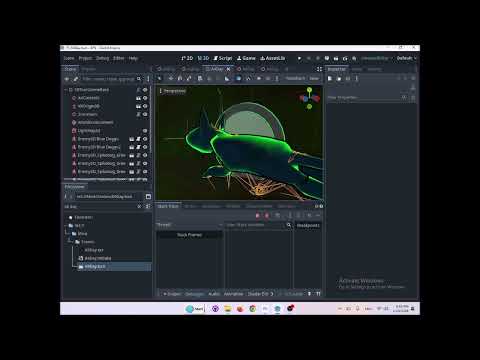Click the green Y axis on gizmo
Viewport: 480px width, 360px height.
(x=309, y=90)
